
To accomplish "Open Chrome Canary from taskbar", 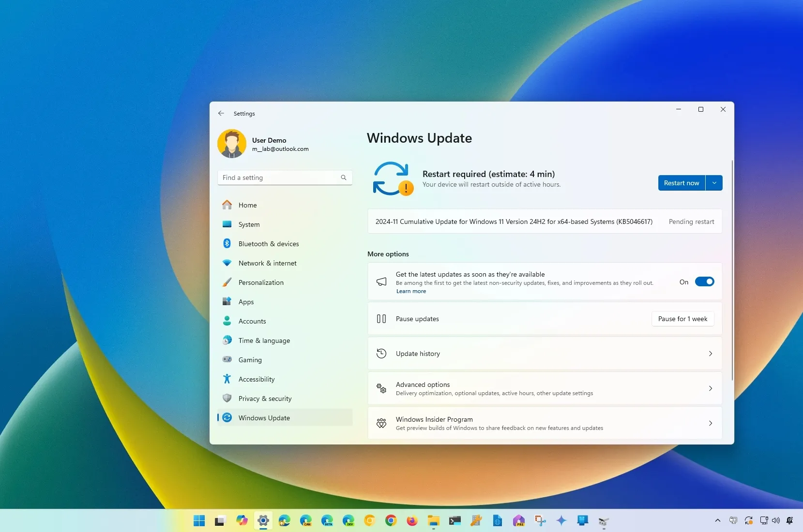I will [x=369, y=520].
